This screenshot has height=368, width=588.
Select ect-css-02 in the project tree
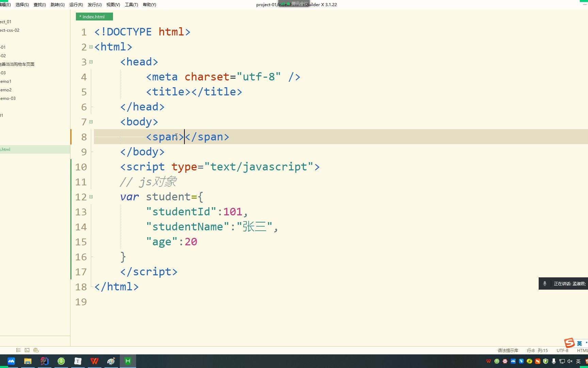click(10, 30)
